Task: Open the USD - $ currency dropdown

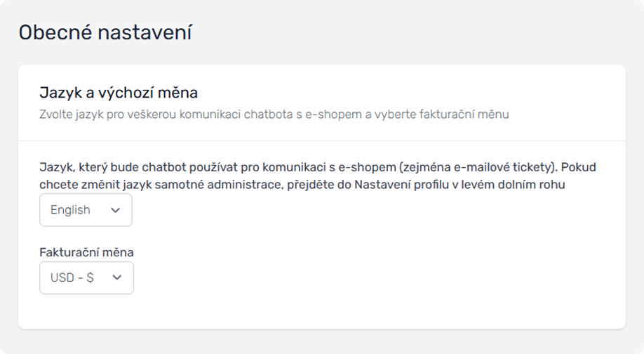Action: pos(86,277)
